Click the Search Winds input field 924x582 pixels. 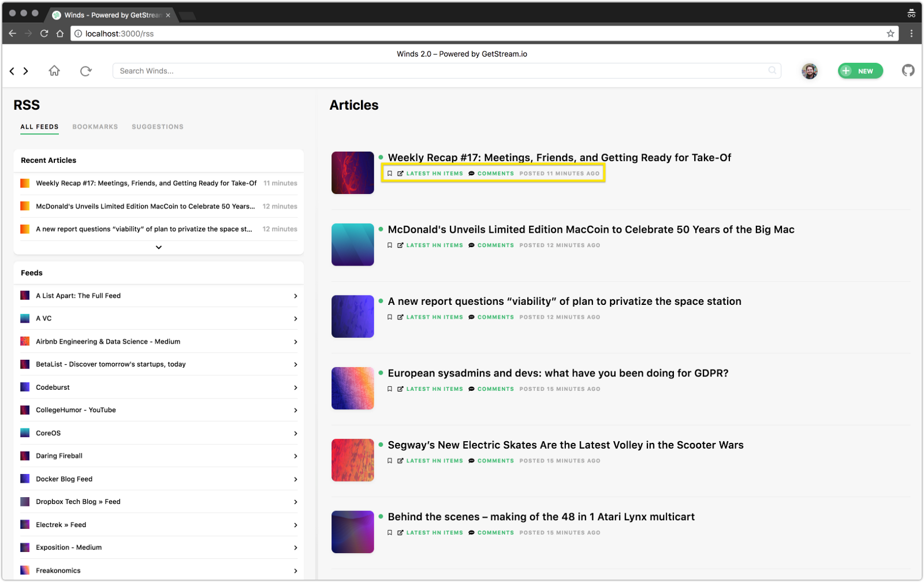click(x=439, y=71)
